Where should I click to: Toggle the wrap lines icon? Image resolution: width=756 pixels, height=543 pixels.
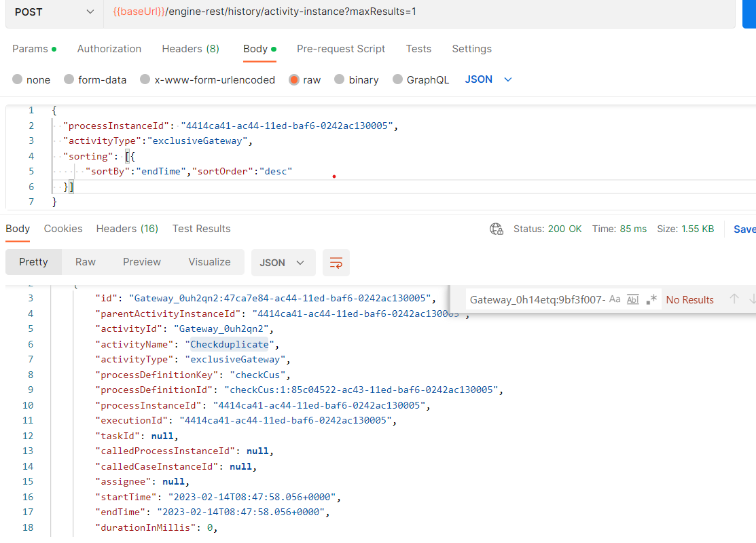click(336, 263)
